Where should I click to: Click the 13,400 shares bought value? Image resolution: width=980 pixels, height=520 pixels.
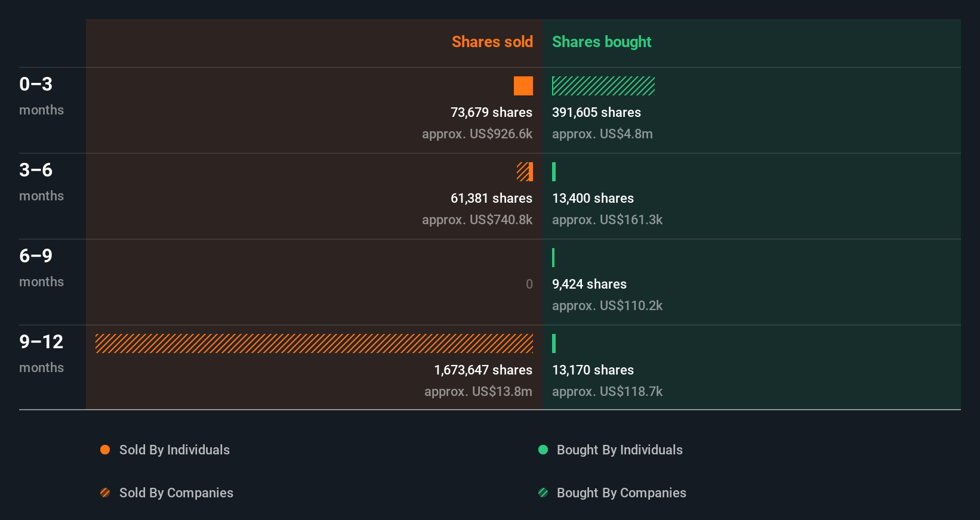[x=593, y=198]
